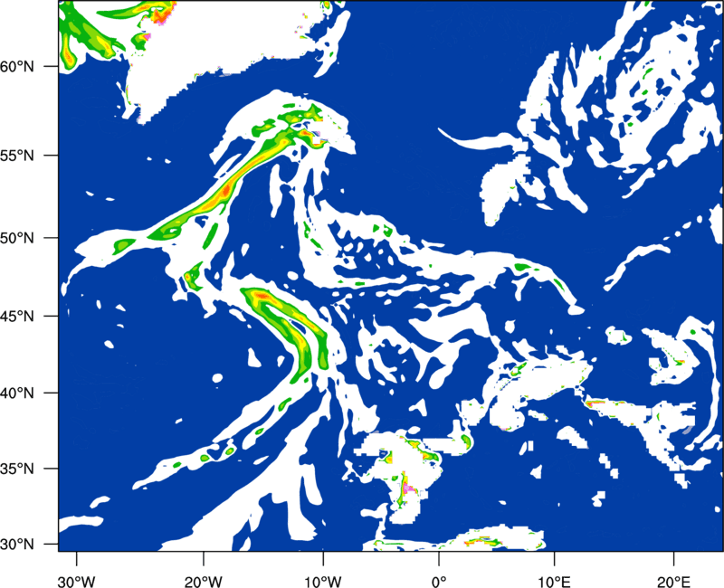Viewport: 724px width, 588px height.
Task: Click the 30°N latitude label
Action: [x=17, y=545]
